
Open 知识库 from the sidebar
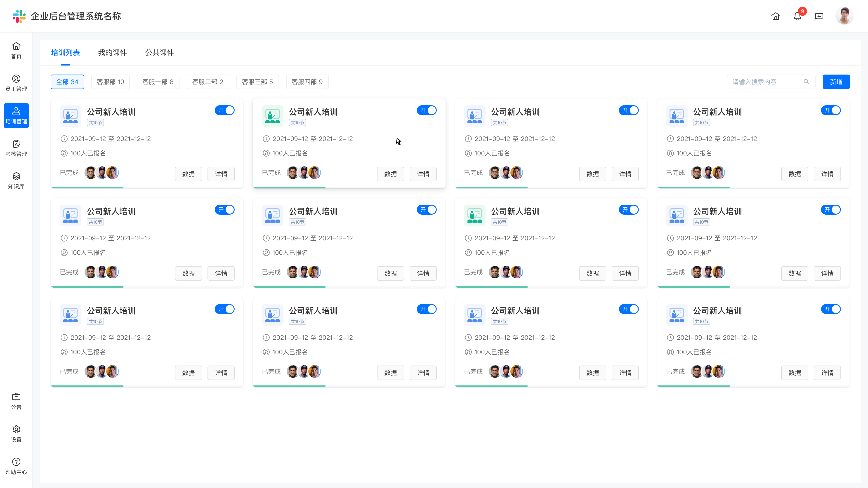coord(16,181)
